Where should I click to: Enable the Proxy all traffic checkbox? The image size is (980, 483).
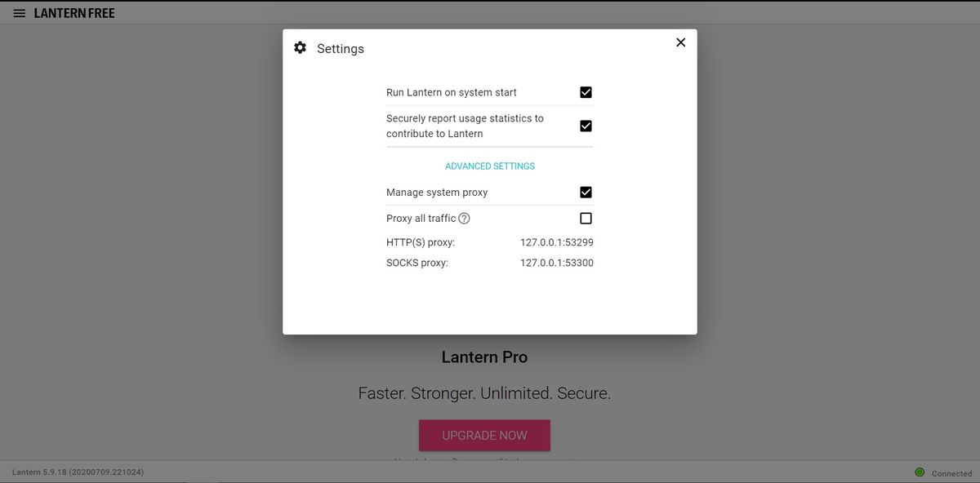(586, 219)
